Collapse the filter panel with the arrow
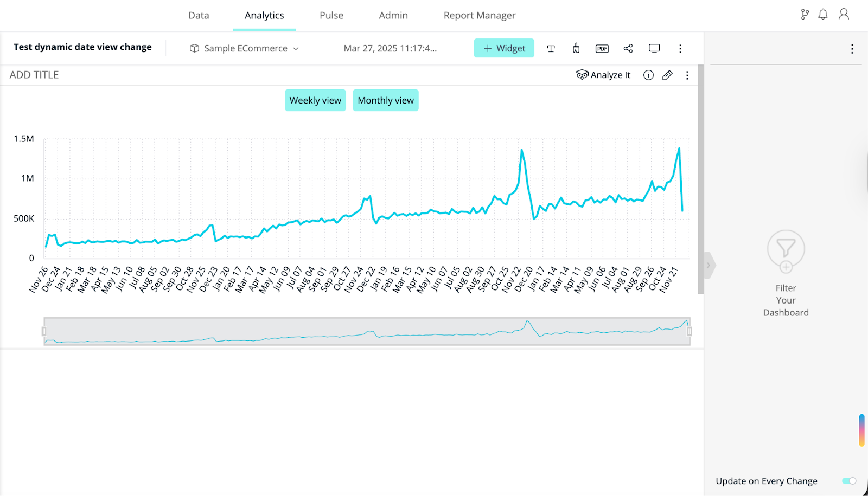868x496 pixels. 708,265
